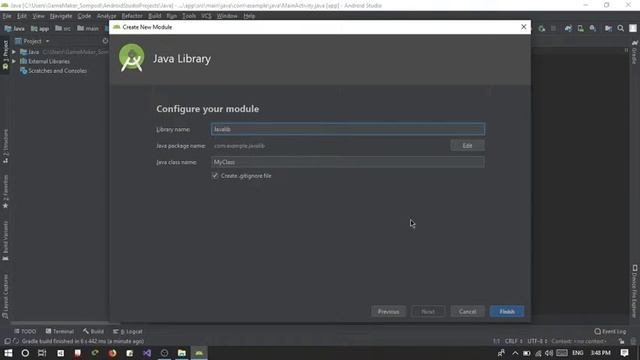Viewport: 640px width, 360px height.
Task: Click the src breadcrumb in navigation bar
Action: tap(63, 29)
